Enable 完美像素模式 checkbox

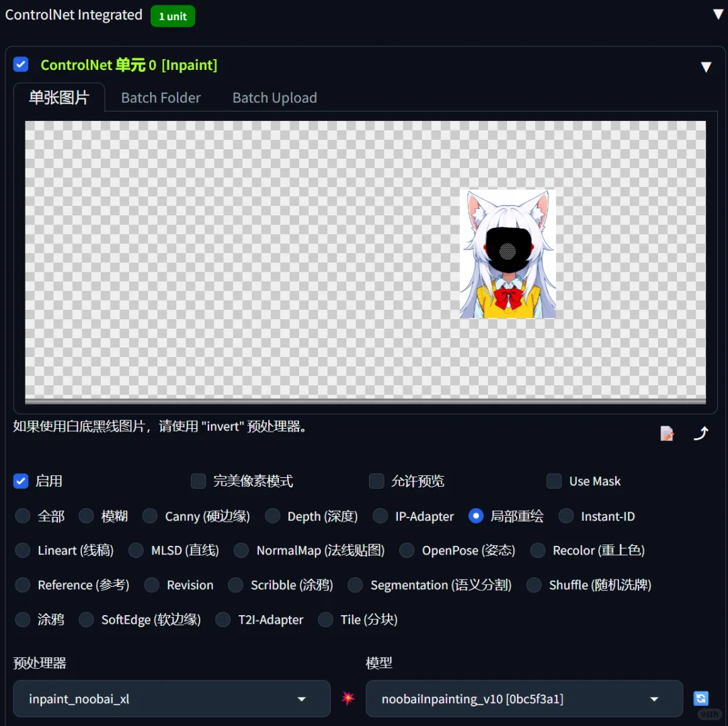pyautogui.click(x=198, y=481)
